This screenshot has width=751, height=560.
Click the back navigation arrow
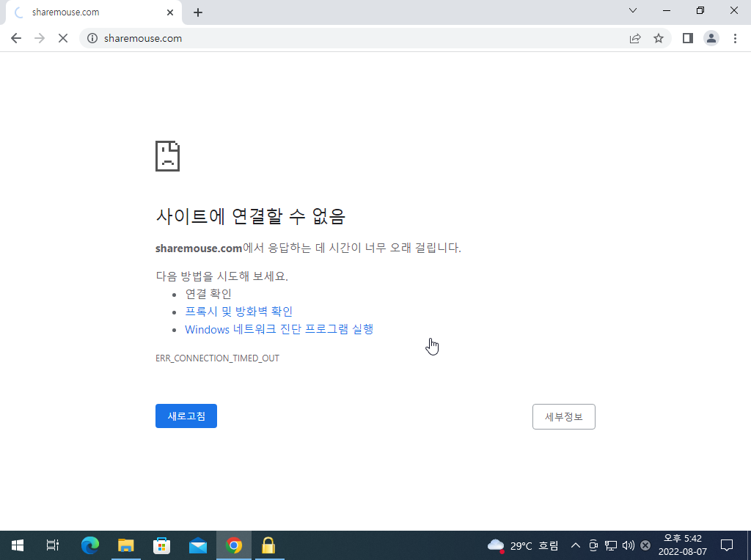(16, 38)
